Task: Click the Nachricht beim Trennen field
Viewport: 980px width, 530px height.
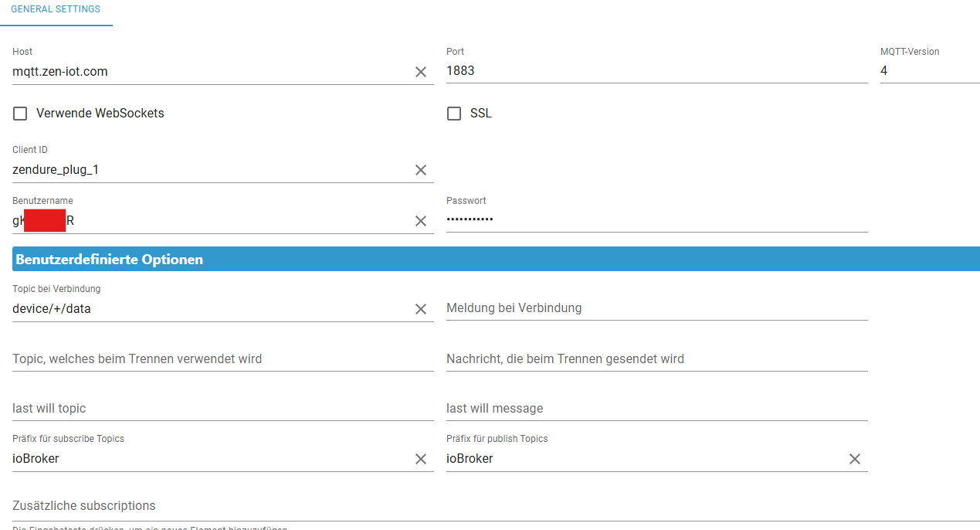Action: click(x=656, y=359)
